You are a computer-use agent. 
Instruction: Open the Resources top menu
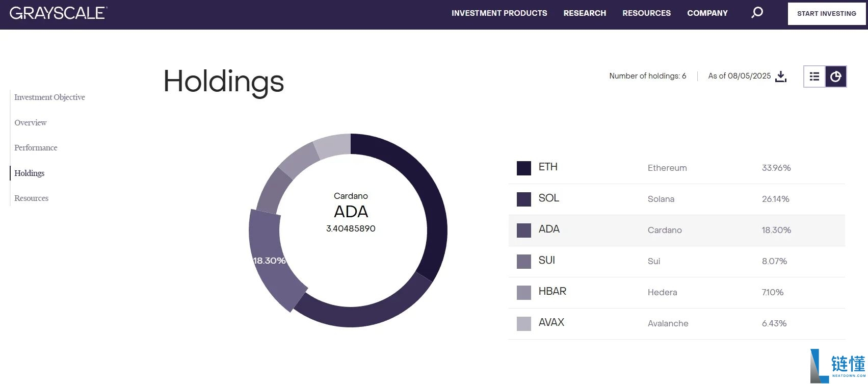pos(646,13)
